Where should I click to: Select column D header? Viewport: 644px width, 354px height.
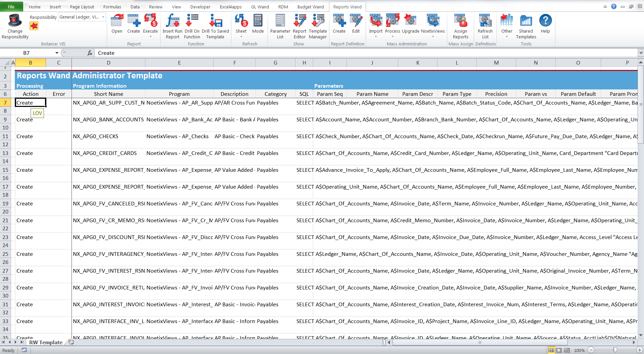108,63
